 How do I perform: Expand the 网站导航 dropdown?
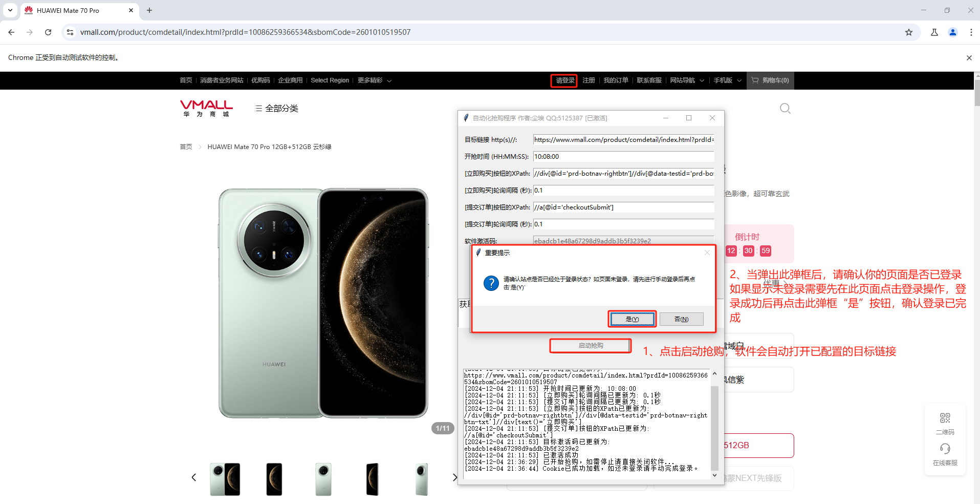point(687,80)
